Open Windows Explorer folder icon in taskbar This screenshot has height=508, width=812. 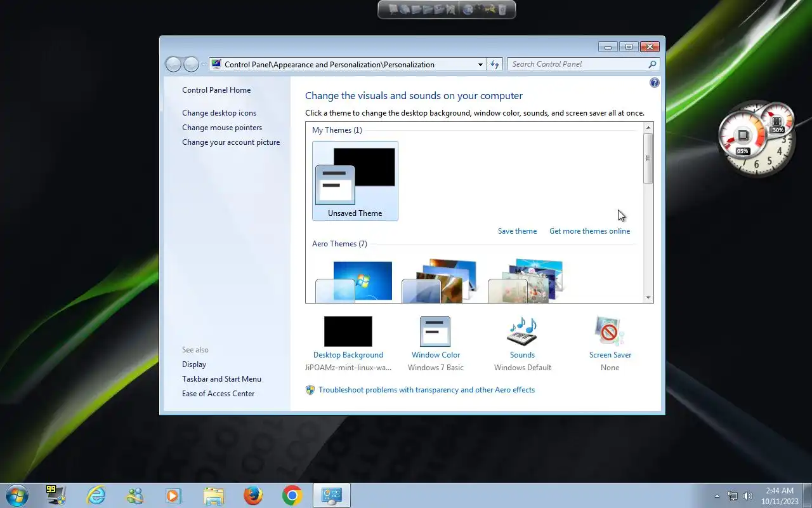(x=214, y=495)
